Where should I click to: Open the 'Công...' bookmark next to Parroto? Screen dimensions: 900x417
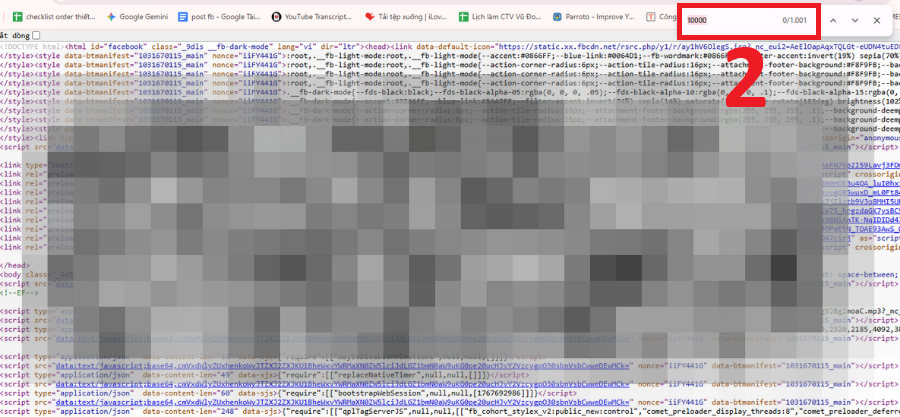(x=661, y=17)
